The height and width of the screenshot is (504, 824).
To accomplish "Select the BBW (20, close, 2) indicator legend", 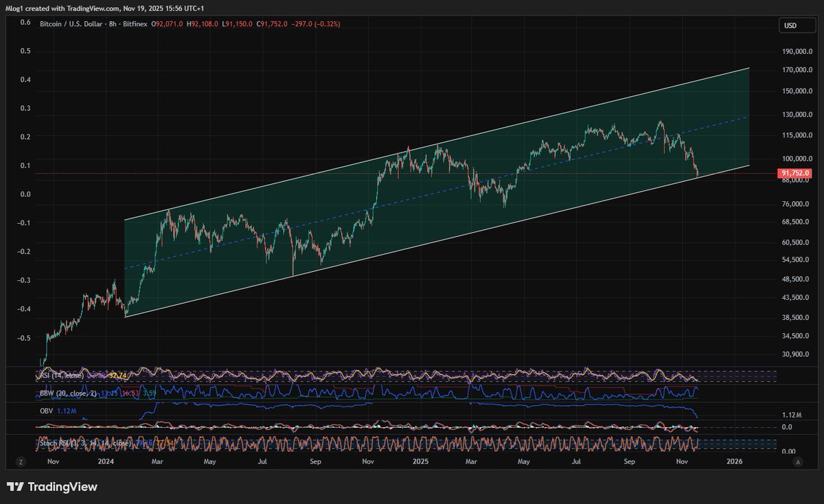I will (67, 393).
